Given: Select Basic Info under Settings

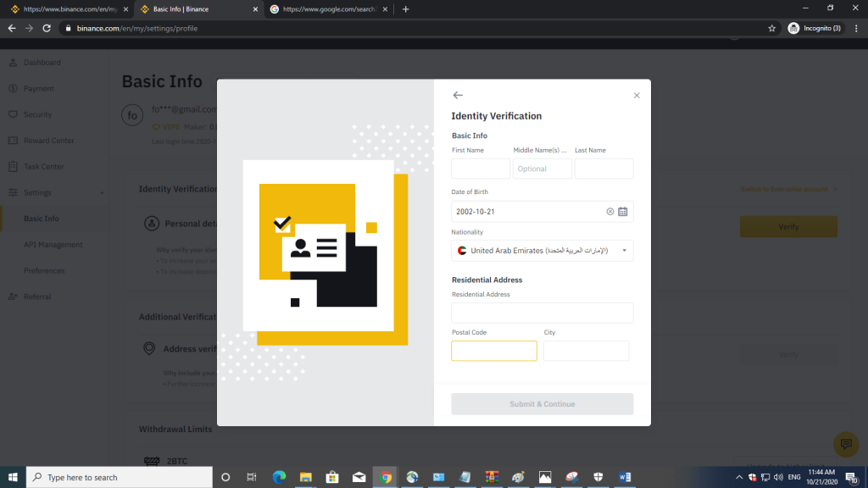Looking at the screenshot, I should coord(41,219).
